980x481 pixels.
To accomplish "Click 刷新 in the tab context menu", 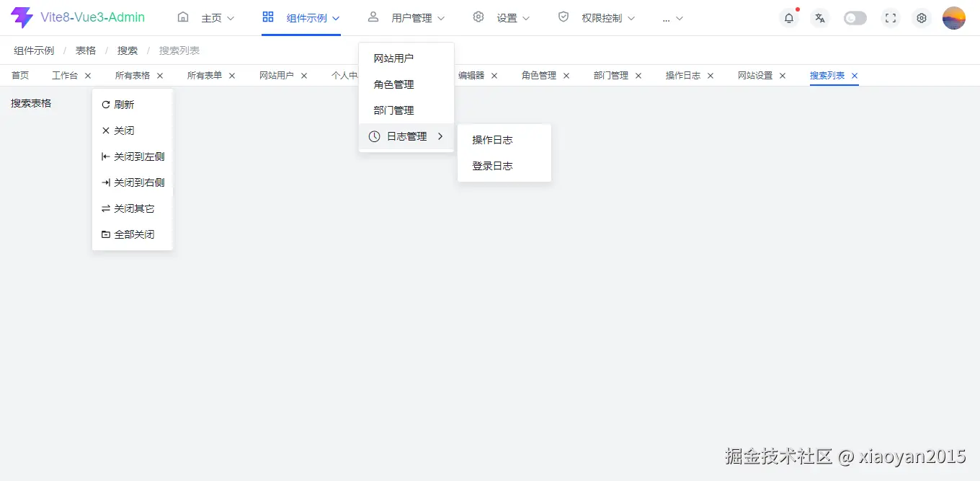I will tap(133, 105).
